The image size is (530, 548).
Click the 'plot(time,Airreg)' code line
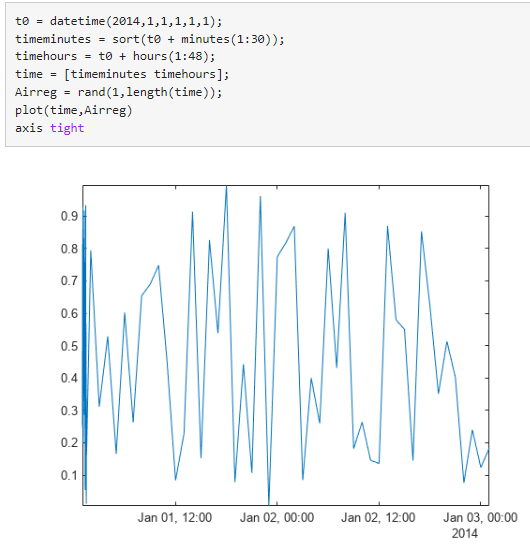74,110
